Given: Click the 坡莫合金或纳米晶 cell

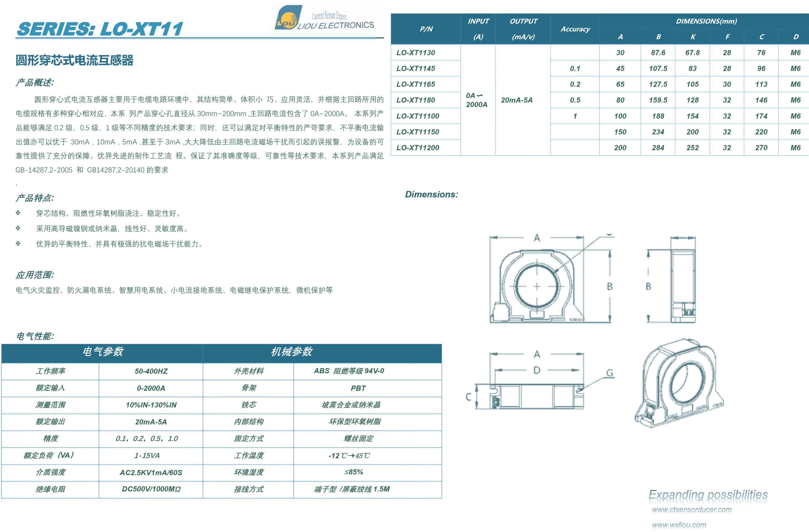Looking at the screenshot, I should click(368, 405).
